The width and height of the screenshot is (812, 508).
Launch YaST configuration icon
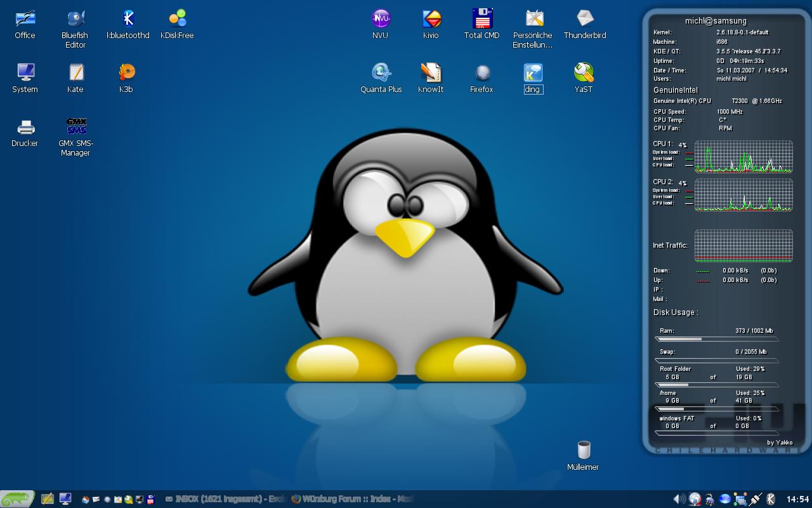pos(584,79)
